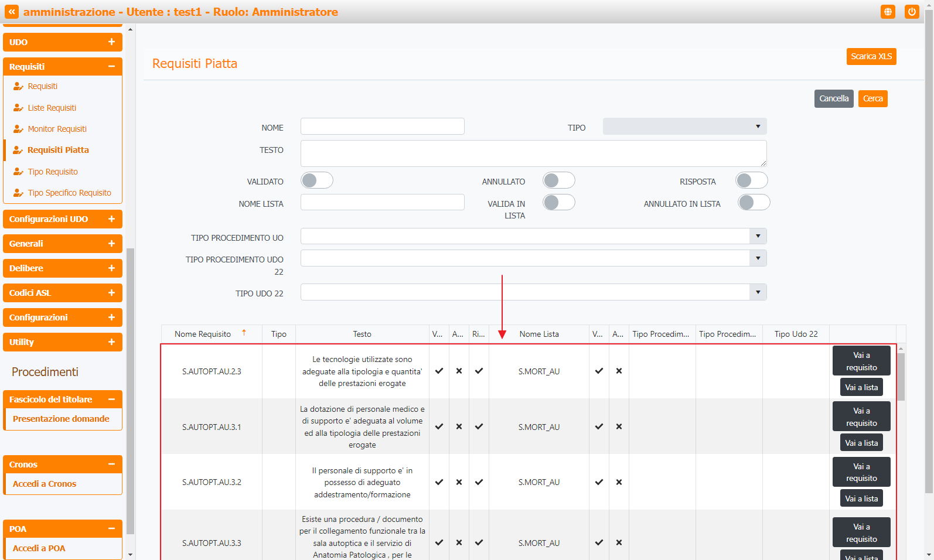Click the power logout icon
Screen dimensions: 934x560
(x=911, y=12)
